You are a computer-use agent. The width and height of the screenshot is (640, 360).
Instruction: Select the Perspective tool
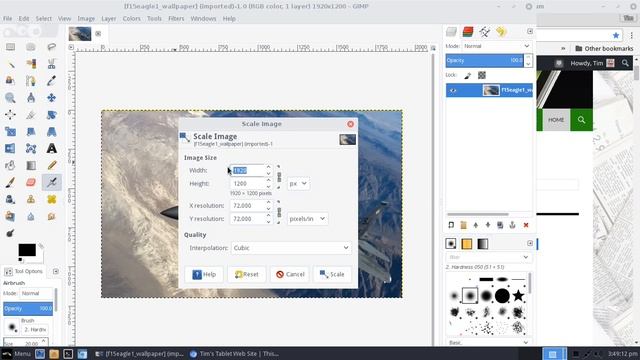tap(51, 131)
